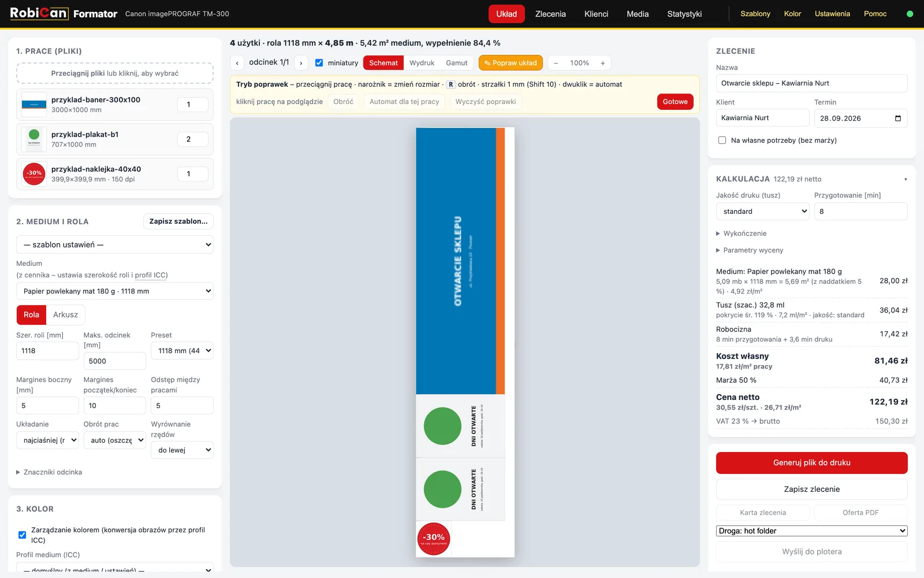The width and height of the screenshot is (924, 578).
Task: Open the Zlecenia menu tab
Action: (x=550, y=14)
